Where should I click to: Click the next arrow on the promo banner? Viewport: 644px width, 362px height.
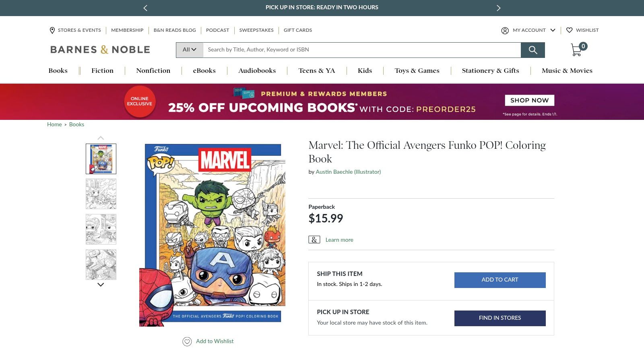tap(499, 8)
